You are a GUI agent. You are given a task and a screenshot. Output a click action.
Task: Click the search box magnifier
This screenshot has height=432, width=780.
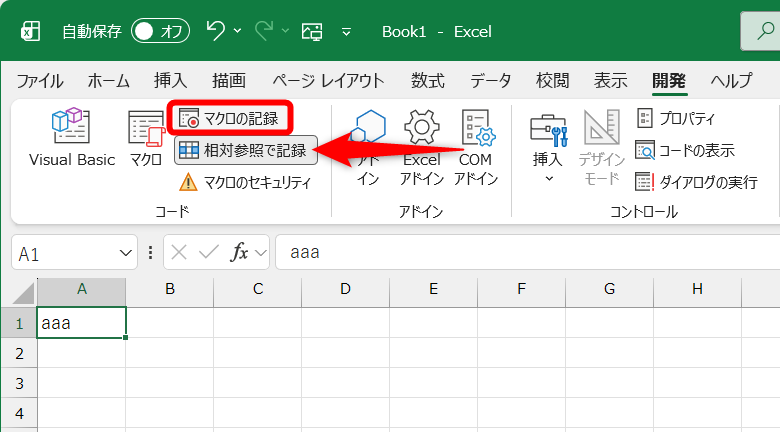coord(765,31)
